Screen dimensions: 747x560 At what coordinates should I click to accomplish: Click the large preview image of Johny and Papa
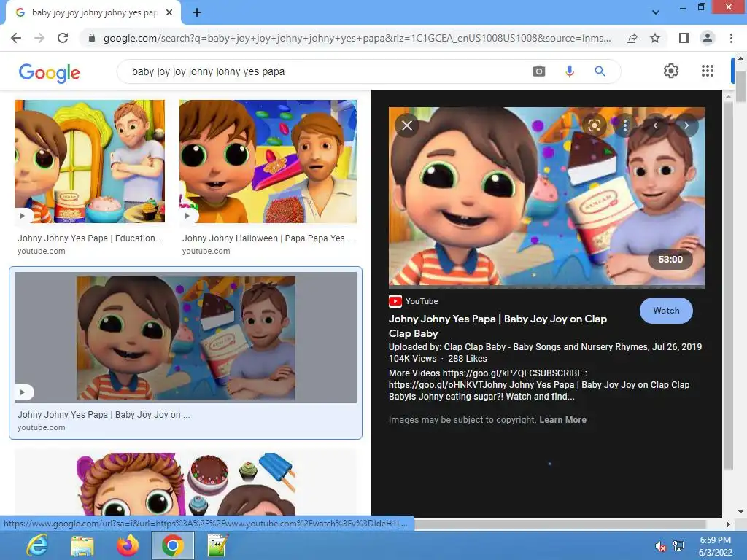pyautogui.click(x=546, y=197)
